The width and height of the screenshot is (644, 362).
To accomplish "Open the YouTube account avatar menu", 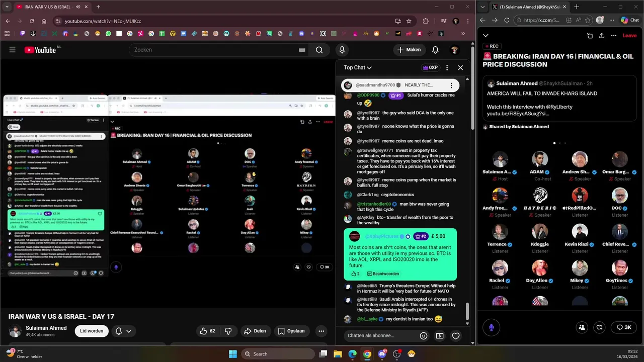I will [454, 50].
